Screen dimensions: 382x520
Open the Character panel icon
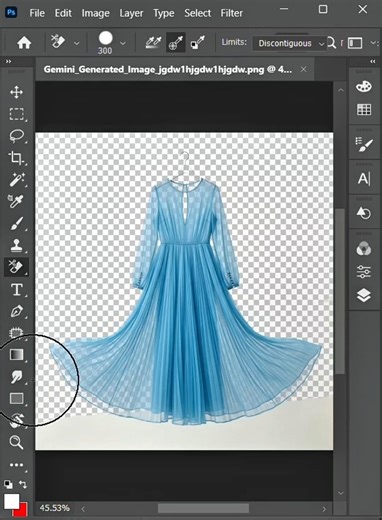(364, 179)
